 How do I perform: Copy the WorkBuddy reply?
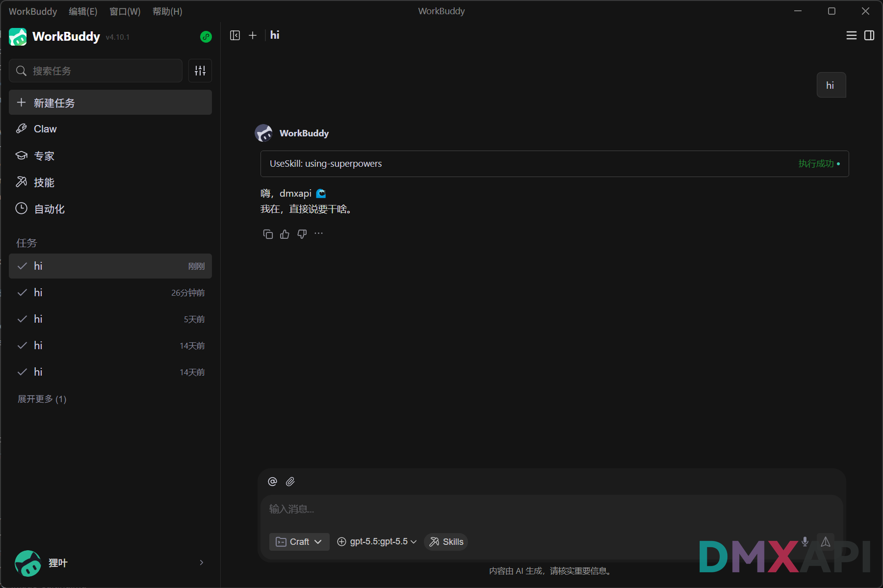coord(268,234)
